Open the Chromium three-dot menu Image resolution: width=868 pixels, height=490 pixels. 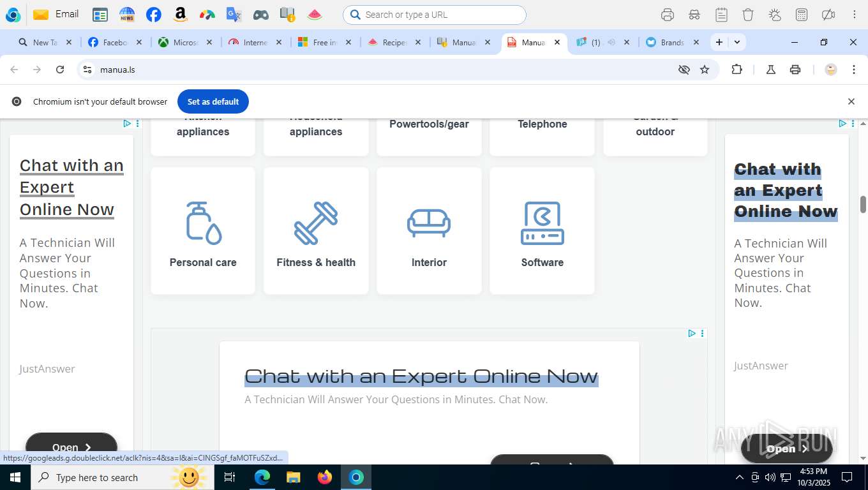pos(854,70)
